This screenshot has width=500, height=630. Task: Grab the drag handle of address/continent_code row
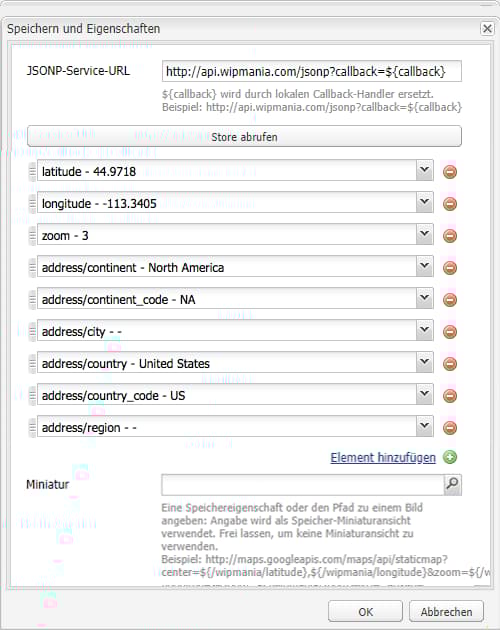(x=32, y=300)
